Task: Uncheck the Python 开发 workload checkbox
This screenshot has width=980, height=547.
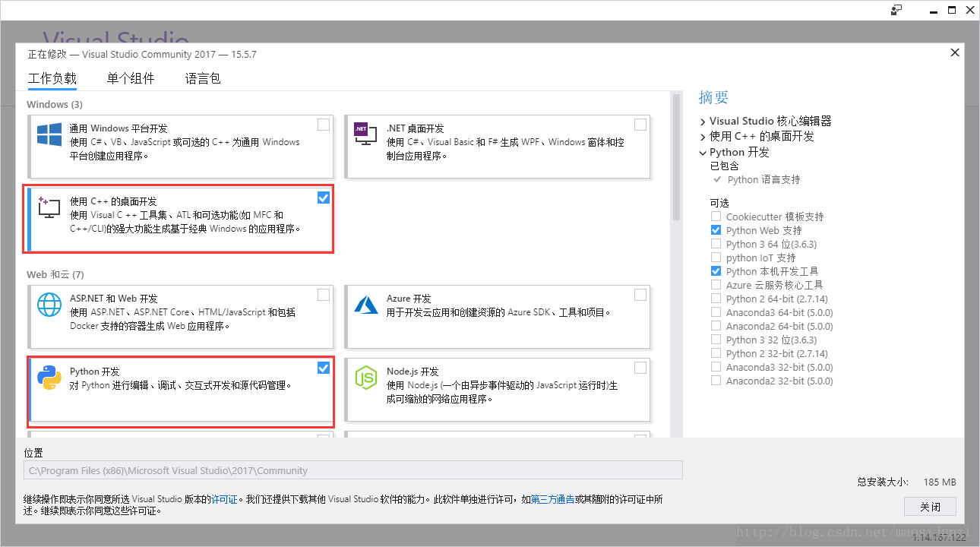Action: [324, 368]
